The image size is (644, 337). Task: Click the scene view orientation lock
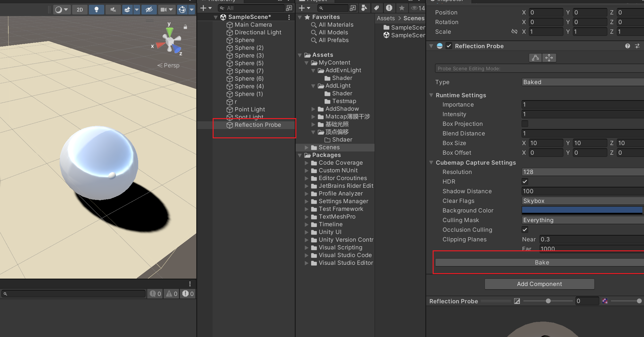coord(185,27)
